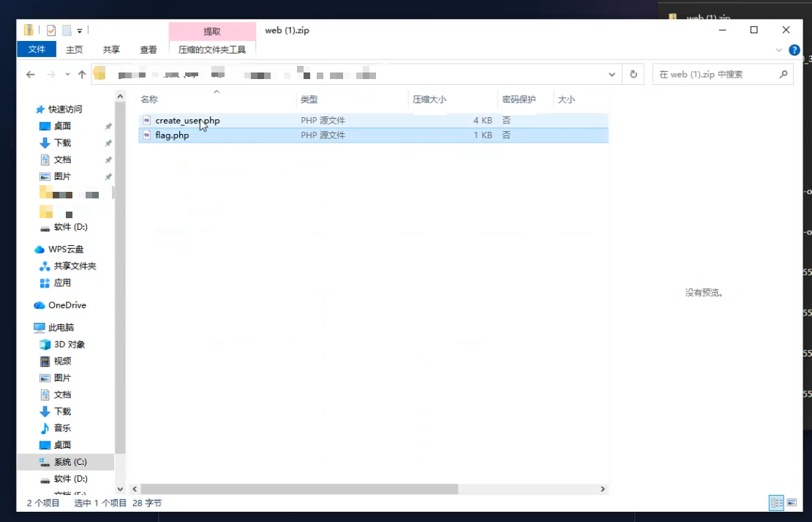Switch to the 查看 ribbon tab
This screenshot has width=812, height=522.
pyautogui.click(x=148, y=49)
